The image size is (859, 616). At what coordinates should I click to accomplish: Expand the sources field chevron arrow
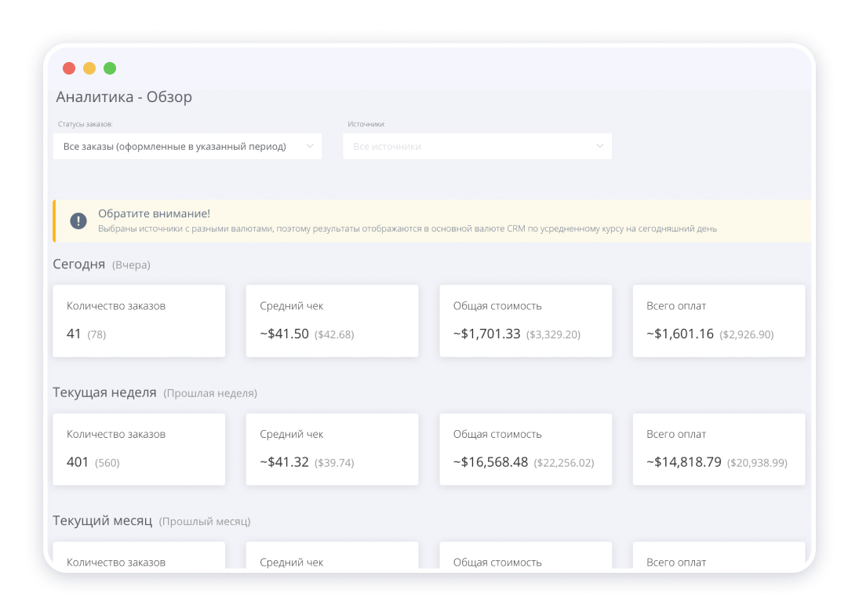click(x=600, y=146)
